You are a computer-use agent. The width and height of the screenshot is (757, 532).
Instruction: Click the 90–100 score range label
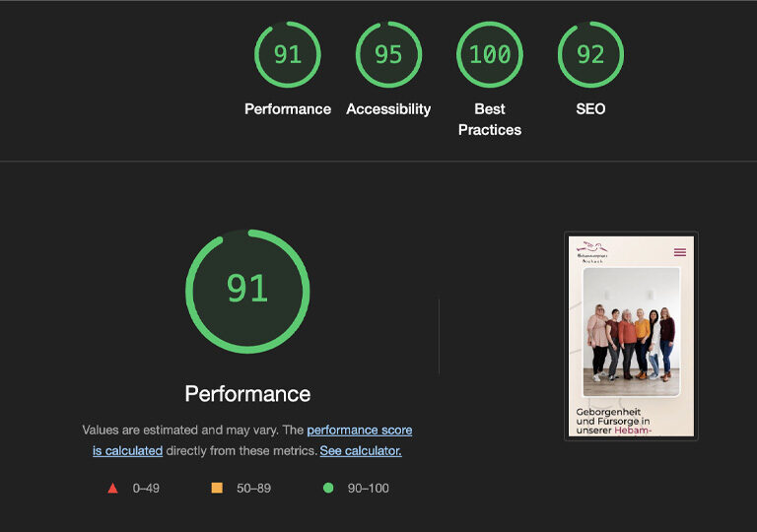pyautogui.click(x=368, y=488)
